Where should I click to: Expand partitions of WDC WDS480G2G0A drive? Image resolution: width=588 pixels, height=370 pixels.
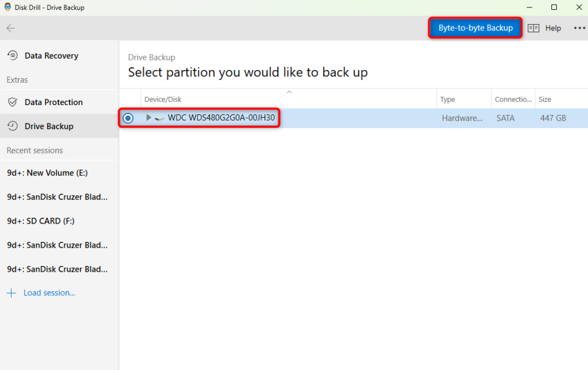coord(148,118)
